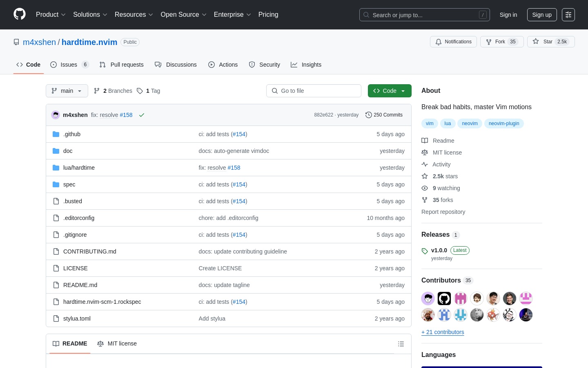Open the .github folder

[72, 134]
